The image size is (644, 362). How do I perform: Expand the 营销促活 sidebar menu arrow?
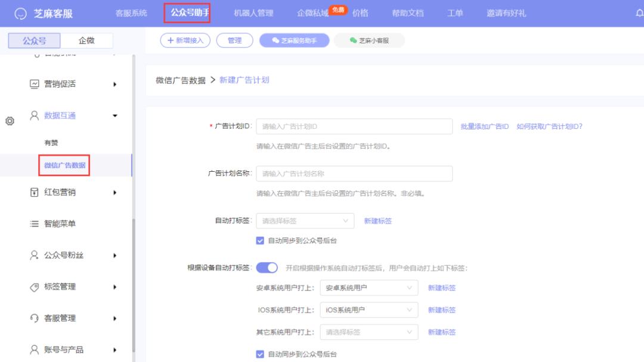coord(115,84)
